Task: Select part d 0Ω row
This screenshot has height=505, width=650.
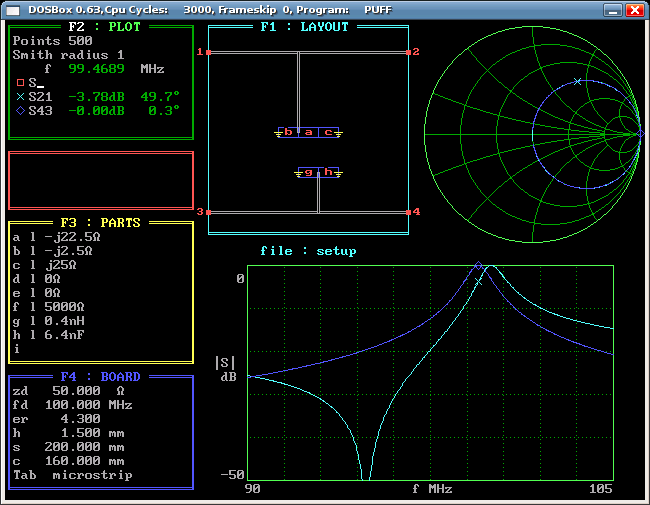Action: 36,279
